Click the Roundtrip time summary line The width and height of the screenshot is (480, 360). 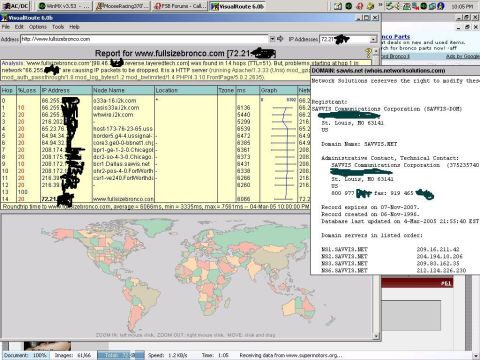(x=156, y=207)
